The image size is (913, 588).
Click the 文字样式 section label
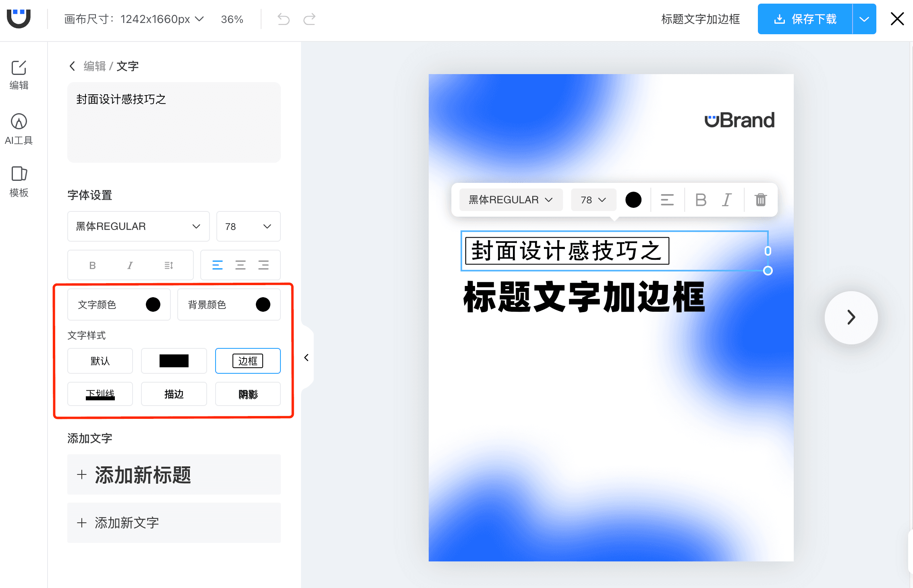coord(87,335)
